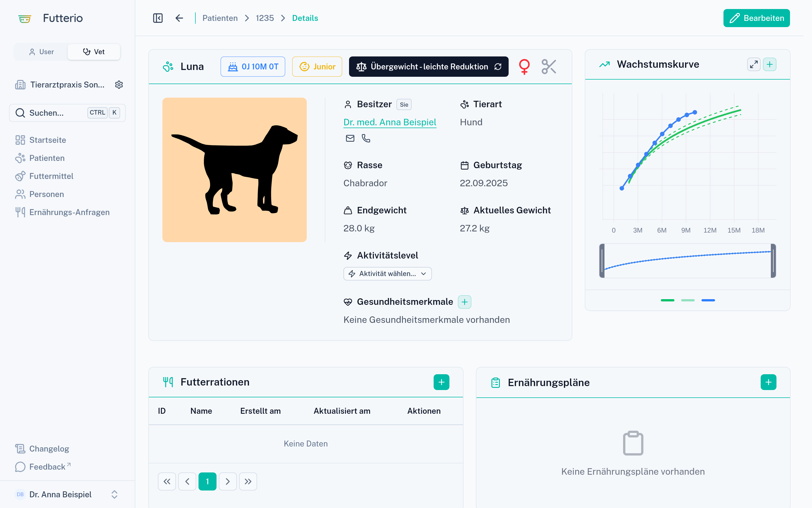This screenshot has height=508, width=812.
Task: Jump to first page of Futterrationen
Action: coord(167,481)
